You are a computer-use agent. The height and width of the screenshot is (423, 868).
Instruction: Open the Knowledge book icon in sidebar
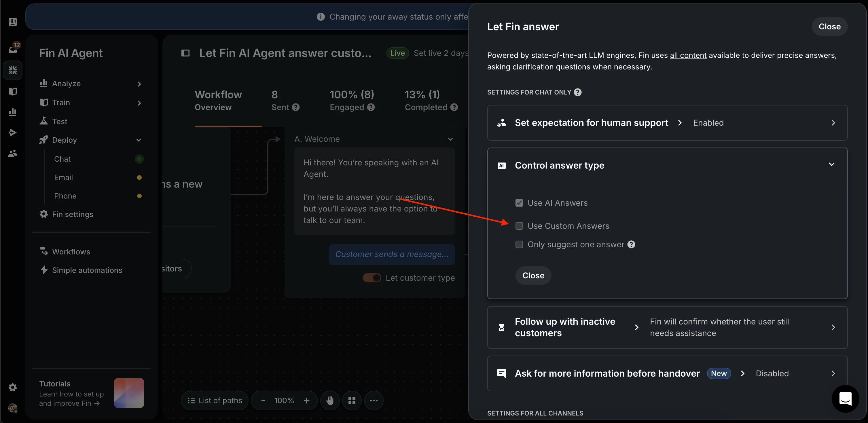point(13,91)
